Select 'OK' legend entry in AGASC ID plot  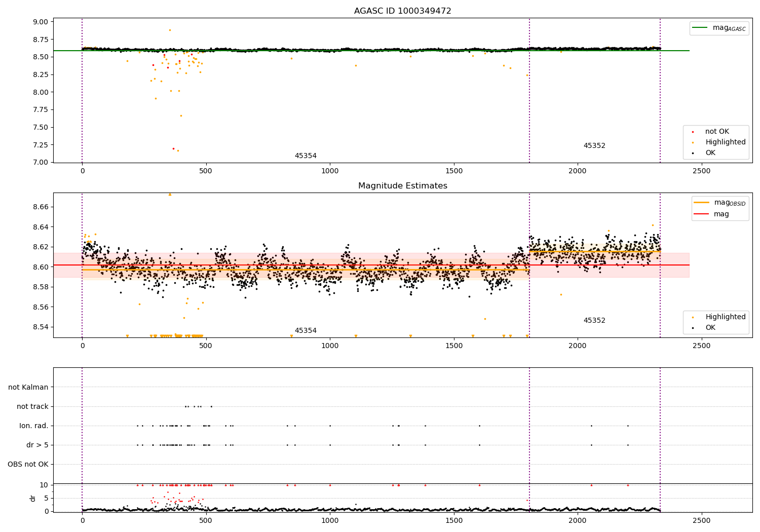click(710, 153)
